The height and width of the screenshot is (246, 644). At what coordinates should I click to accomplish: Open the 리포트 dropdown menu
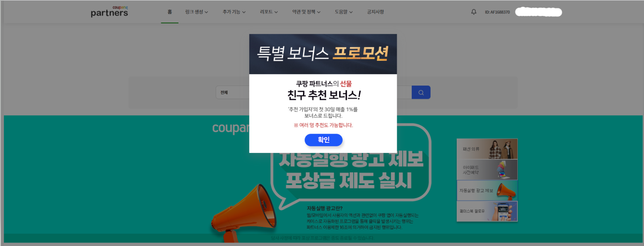click(x=269, y=12)
